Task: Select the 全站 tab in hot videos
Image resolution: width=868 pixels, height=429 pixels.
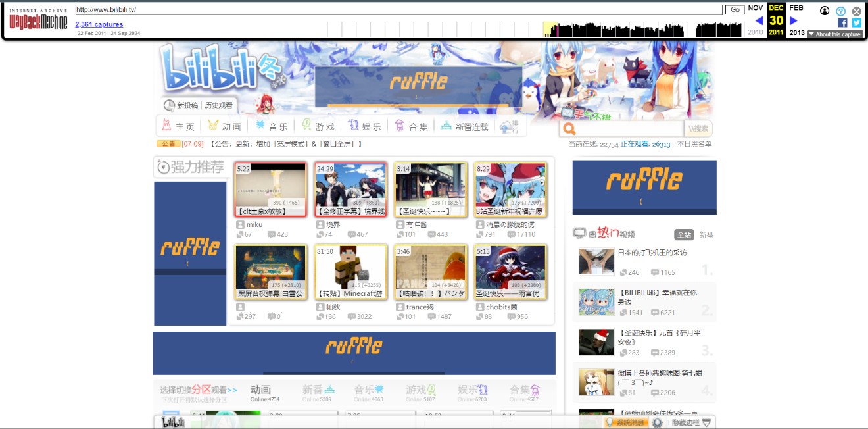Action: pyautogui.click(x=684, y=234)
